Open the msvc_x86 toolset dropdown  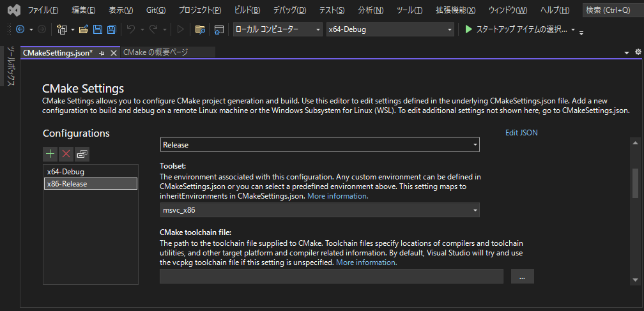(319, 210)
